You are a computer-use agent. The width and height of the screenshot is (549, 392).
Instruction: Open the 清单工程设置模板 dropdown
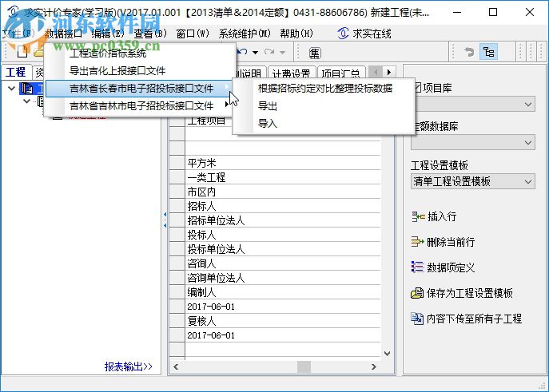pyautogui.click(x=473, y=181)
